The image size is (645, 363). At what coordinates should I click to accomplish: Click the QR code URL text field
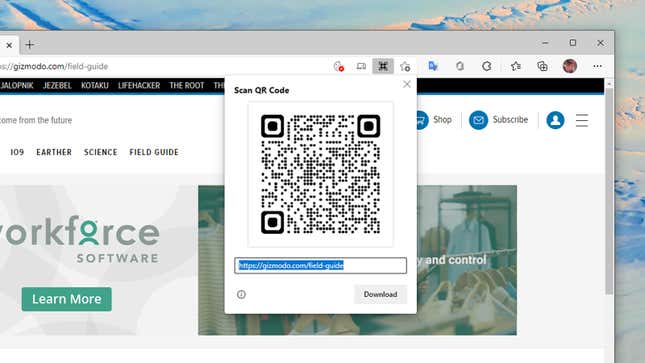(320, 265)
